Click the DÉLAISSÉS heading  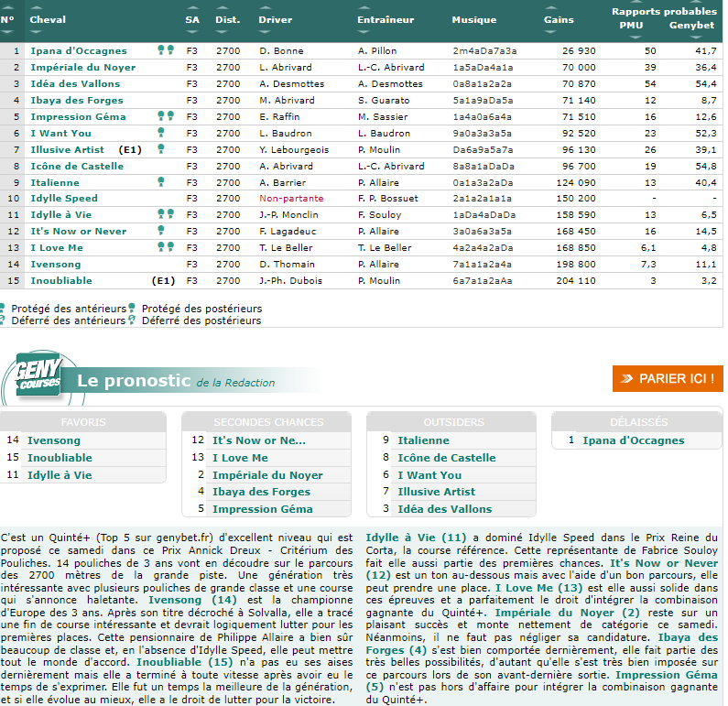pos(639,422)
